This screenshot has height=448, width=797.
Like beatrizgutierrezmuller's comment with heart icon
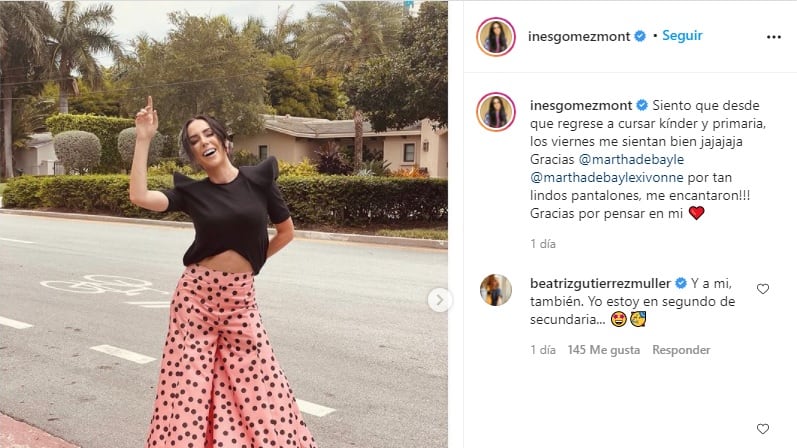[x=762, y=289]
